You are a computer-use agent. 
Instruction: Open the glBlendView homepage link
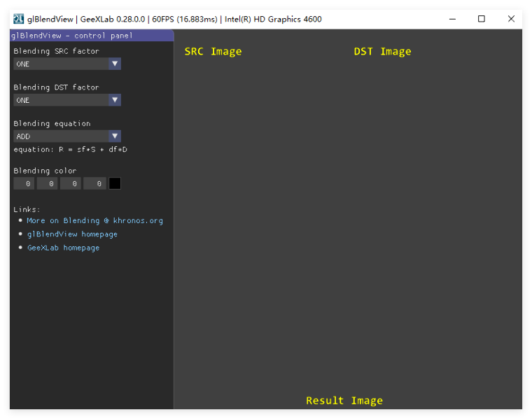point(72,234)
